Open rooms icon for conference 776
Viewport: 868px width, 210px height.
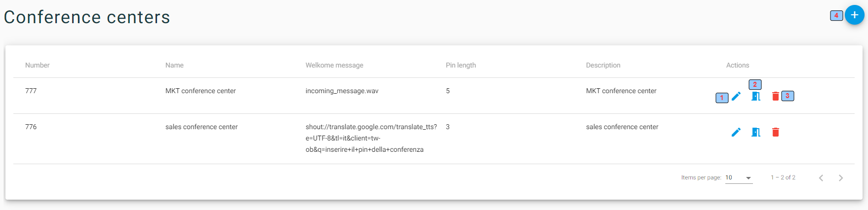tap(756, 132)
